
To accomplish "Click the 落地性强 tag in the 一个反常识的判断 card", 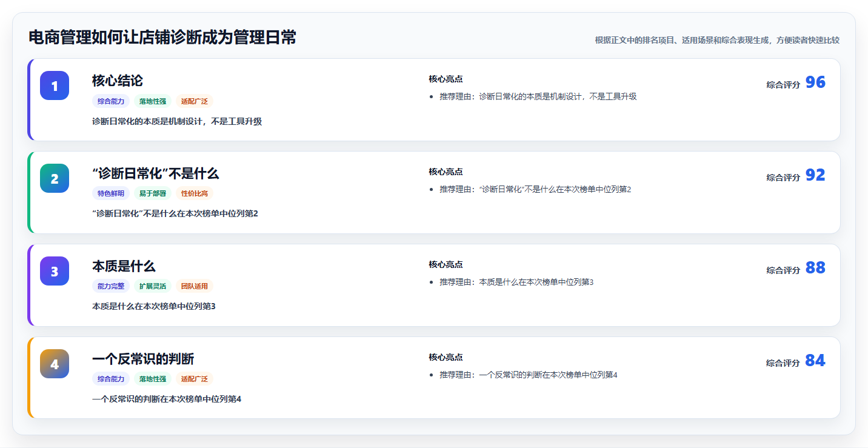I will click(x=153, y=379).
